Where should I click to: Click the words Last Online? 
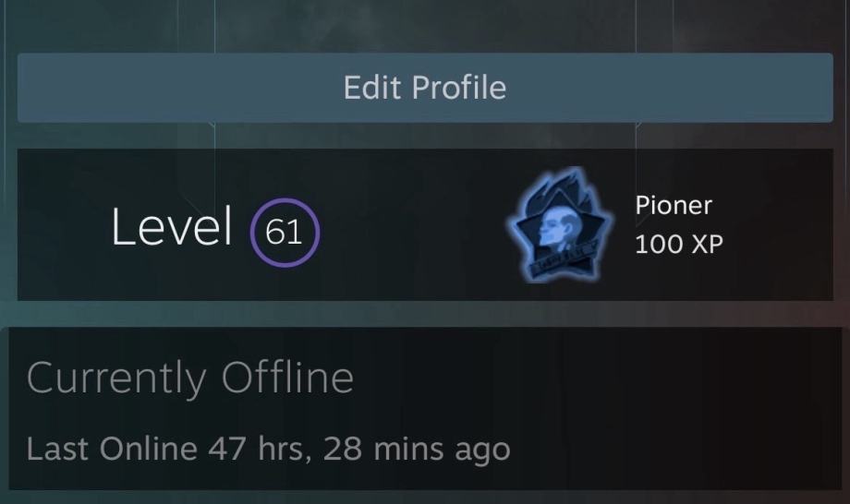point(112,449)
